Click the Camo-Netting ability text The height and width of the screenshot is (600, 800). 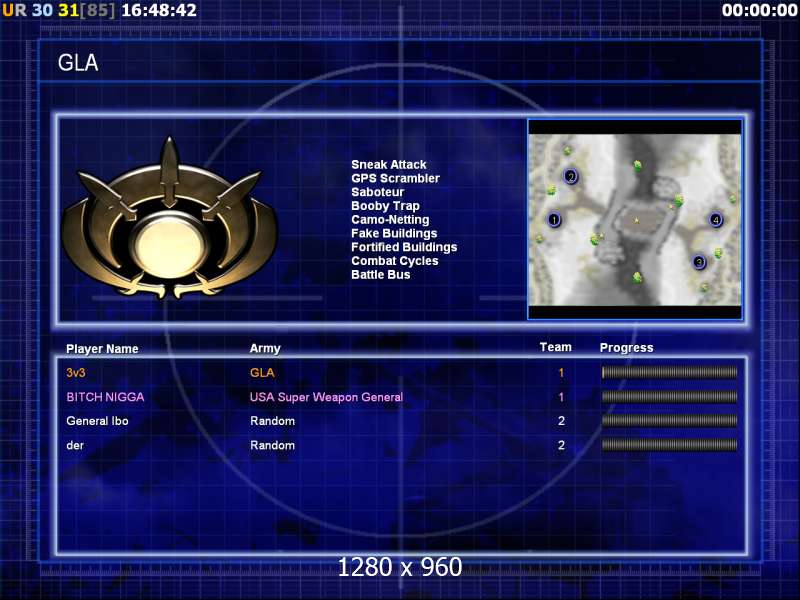tap(390, 220)
